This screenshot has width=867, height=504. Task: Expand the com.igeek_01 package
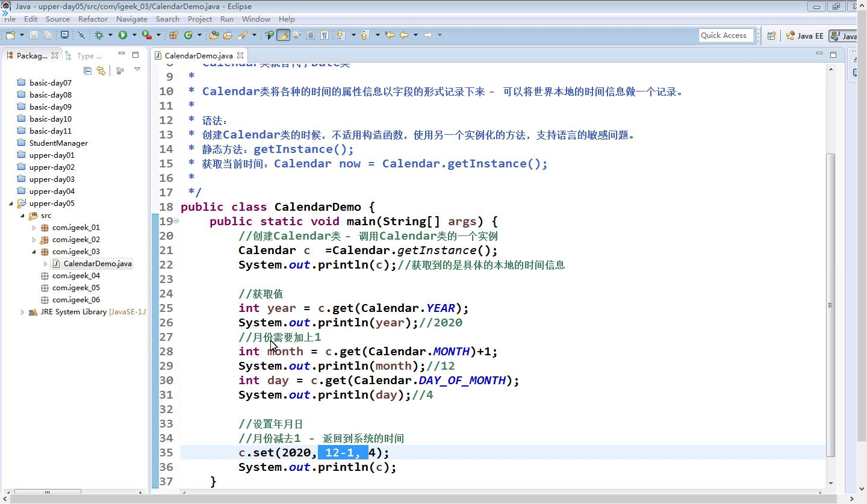click(x=34, y=228)
